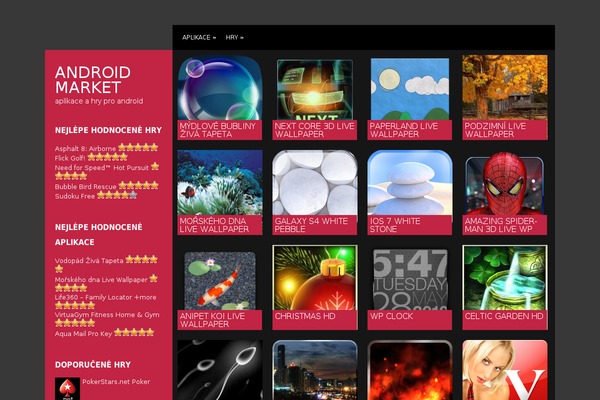
Task: Click Galaxy S4 White Pebble caption
Action: coord(315,225)
